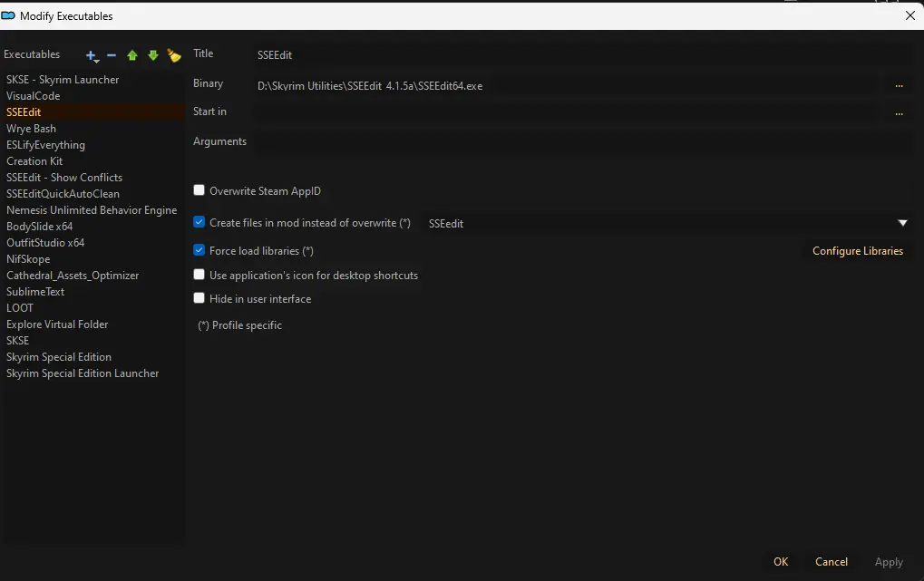924x581 pixels.
Task: Add a new executable with plus icon
Action: [92, 56]
